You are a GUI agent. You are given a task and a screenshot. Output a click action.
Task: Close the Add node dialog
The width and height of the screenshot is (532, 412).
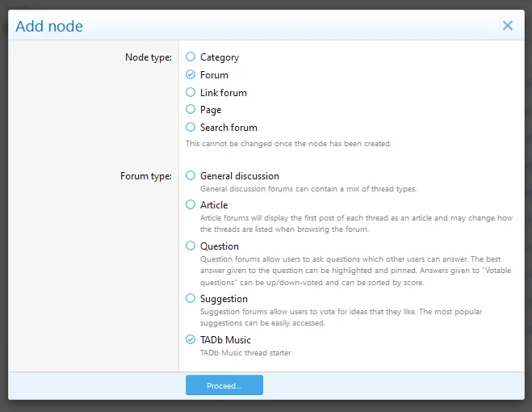pos(508,26)
